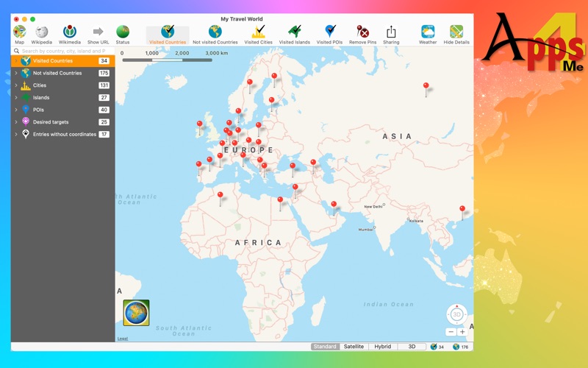Image resolution: width=588 pixels, height=368 pixels.
Task: Switch map to Hybrid view
Action: click(382, 347)
